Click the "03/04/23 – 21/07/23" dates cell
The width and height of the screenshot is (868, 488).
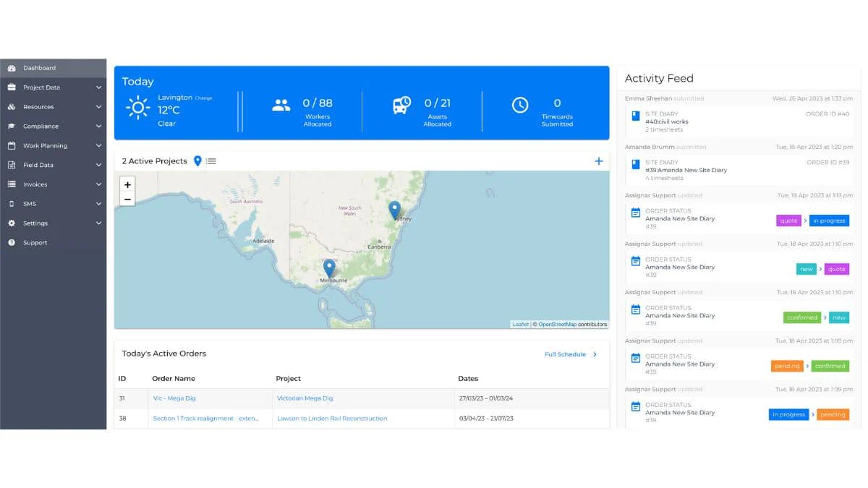click(x=485, y=419)
